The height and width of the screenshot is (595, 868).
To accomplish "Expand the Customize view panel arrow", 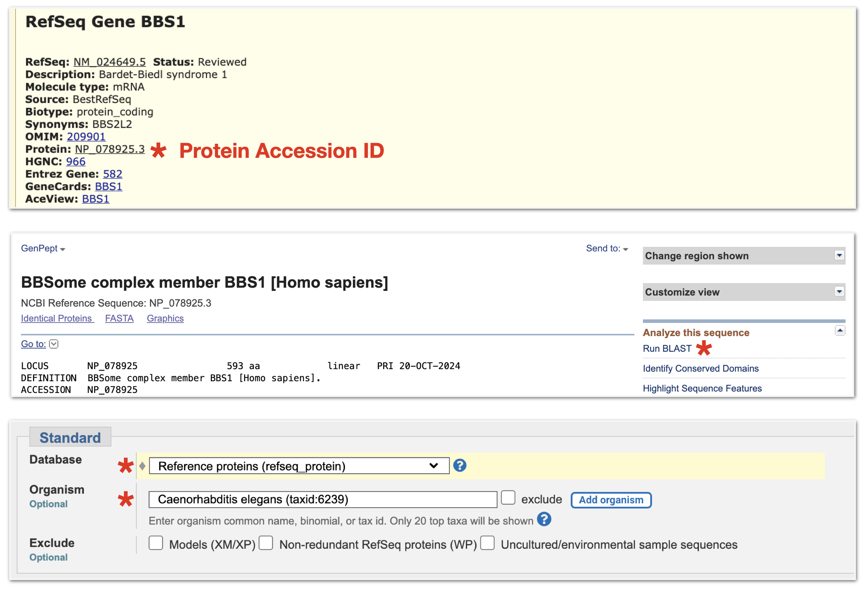I will 839,292.
